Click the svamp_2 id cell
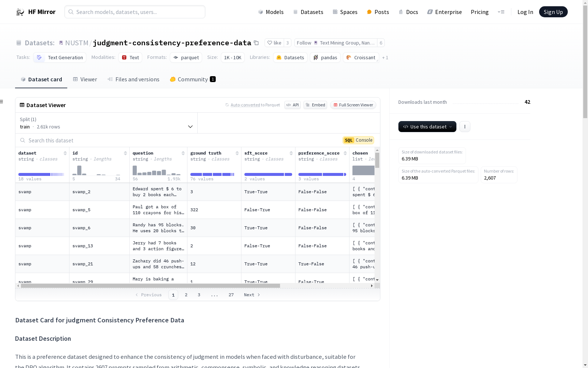 point(99,192)
